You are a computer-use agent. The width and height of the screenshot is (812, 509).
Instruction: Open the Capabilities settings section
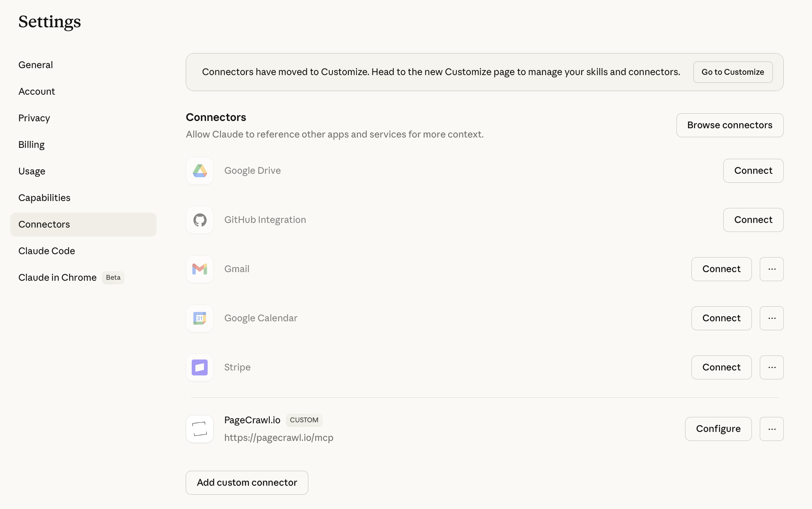pyautogui.click(x=44, y=198)
